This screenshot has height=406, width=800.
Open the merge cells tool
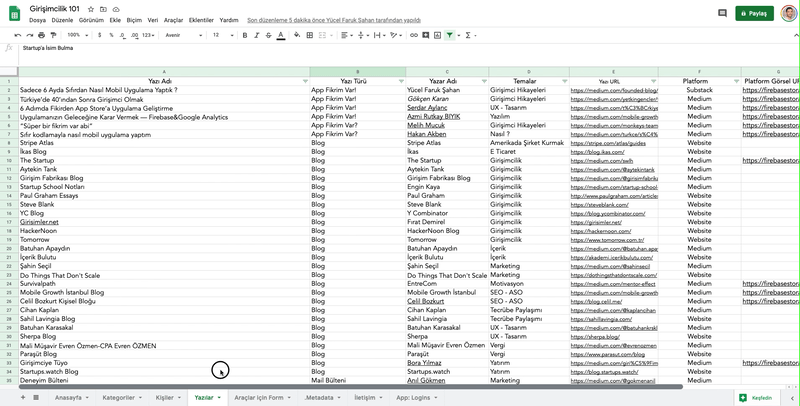[x=324, y=35]
